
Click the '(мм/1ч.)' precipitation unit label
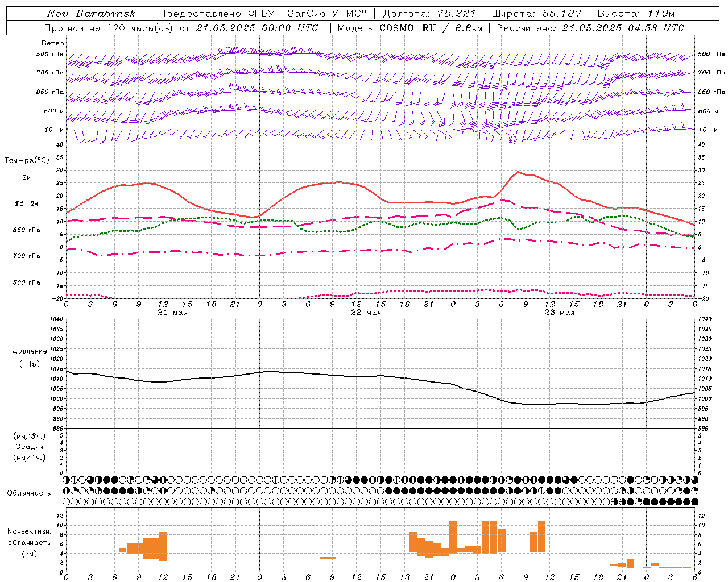(x=30, y=458)
